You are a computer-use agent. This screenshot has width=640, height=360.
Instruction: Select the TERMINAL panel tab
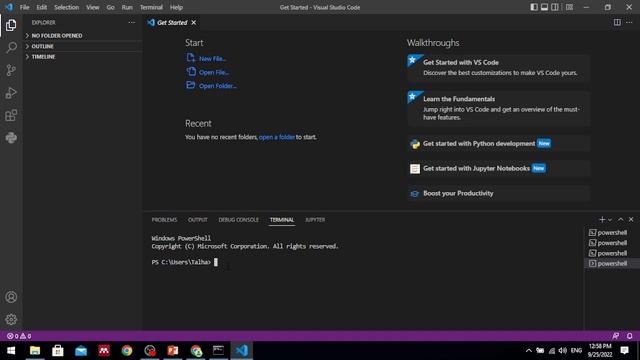click(282, 220)
